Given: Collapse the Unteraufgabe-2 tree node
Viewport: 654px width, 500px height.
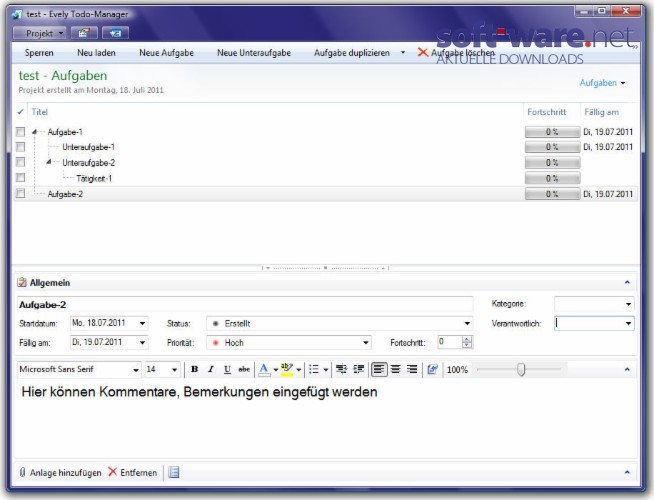Looking at the screenshot, I should [49, 162].
